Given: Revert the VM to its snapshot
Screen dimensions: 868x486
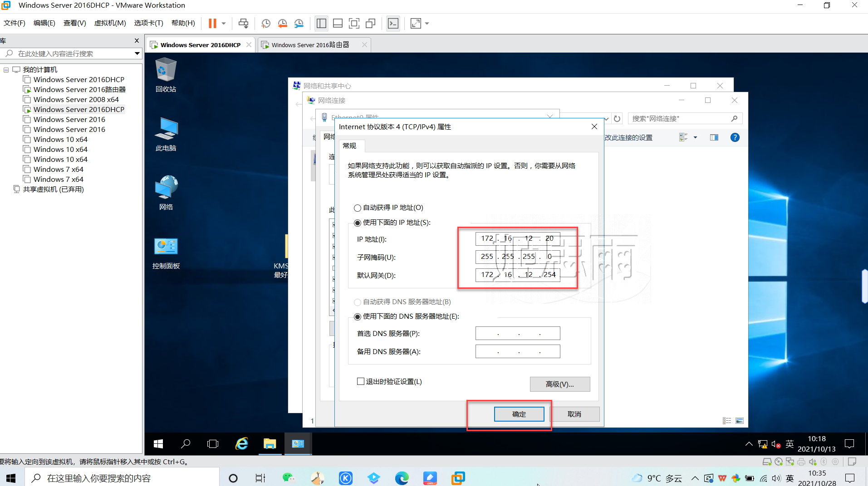Looking at the screenshot, I should click(x=282, y=23).
